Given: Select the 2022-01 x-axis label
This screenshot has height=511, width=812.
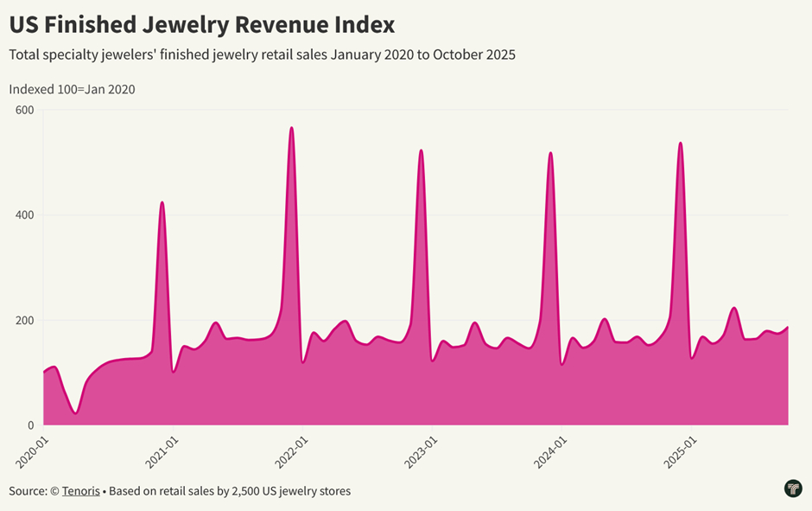Looking at the screenshot, I should (x=290, y=450).
